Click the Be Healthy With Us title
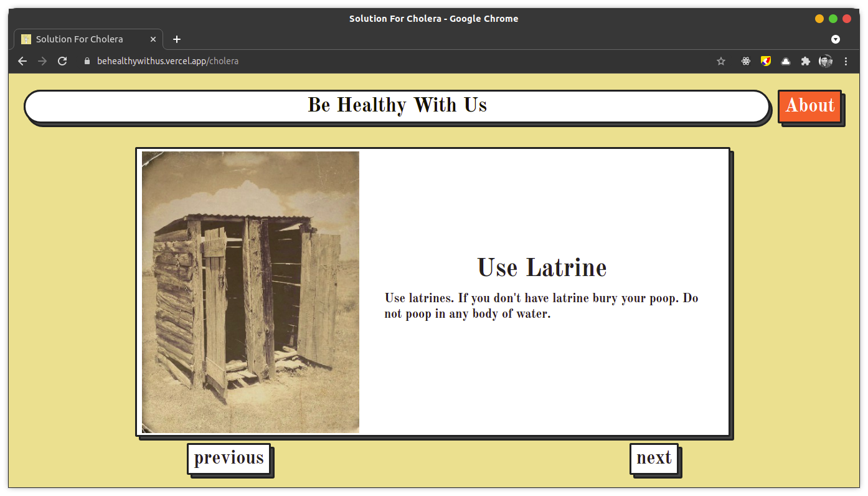 pos(397,105)
